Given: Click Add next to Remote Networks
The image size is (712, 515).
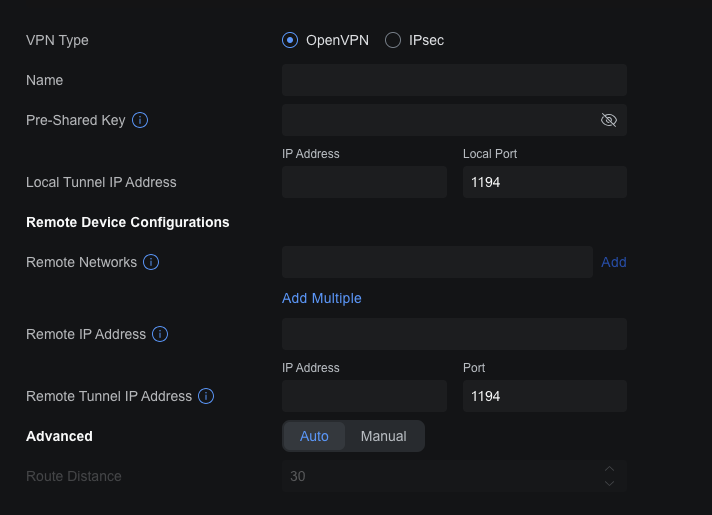Looking at the screenshot, I should pos(613,262).
